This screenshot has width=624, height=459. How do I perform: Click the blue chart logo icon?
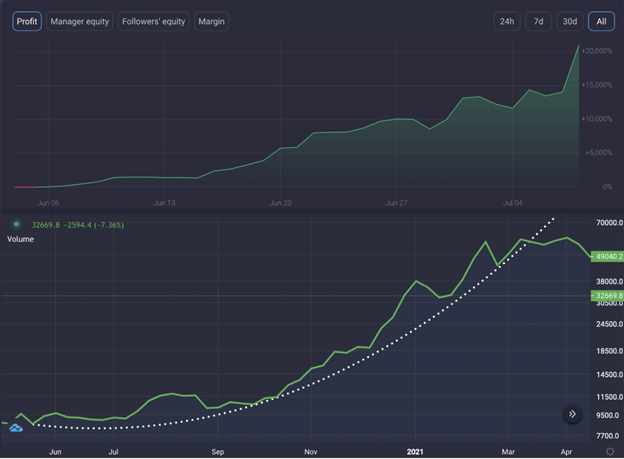pos(16,427)
